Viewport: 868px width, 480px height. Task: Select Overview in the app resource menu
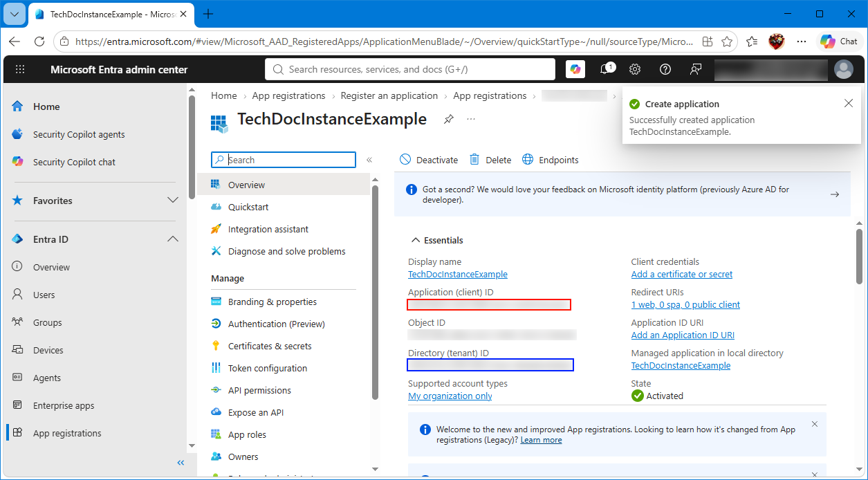tap(284, 185)
